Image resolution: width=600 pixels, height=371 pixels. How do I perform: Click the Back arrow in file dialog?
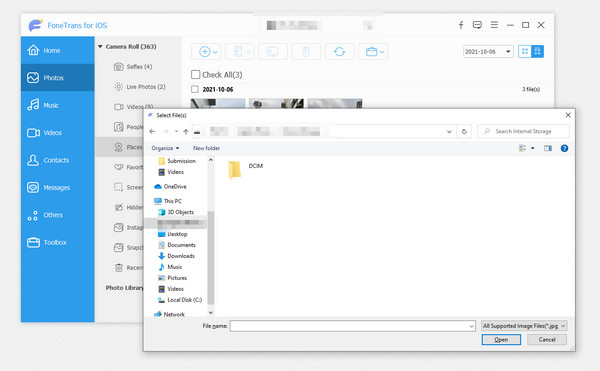(152, 132)
